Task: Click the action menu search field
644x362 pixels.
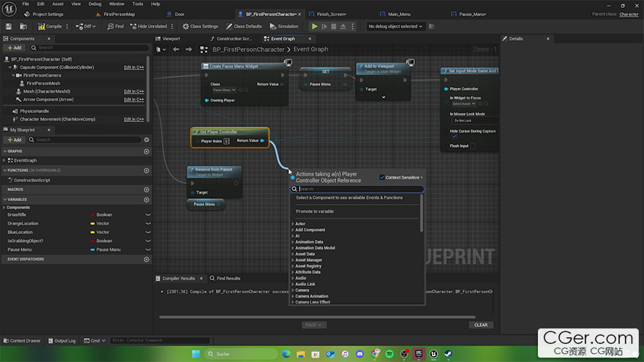Action: tap(357, 189)
